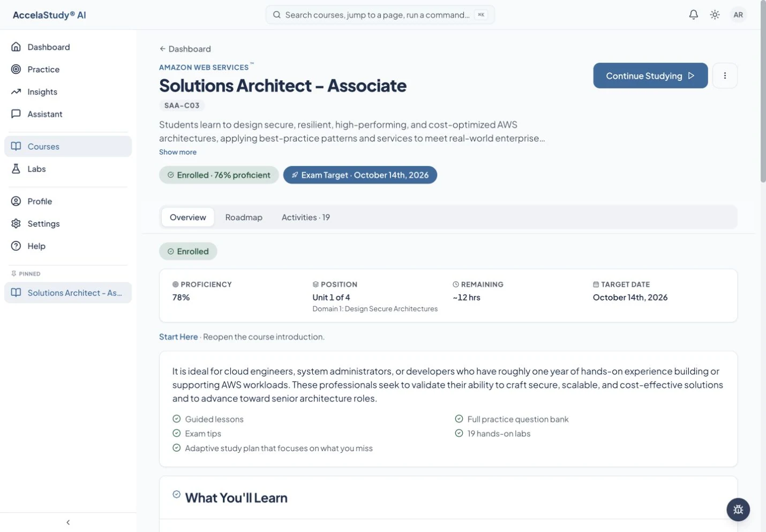Open the Help page
The height and width of the screenshot is (532, 766).
coord(68,246)
